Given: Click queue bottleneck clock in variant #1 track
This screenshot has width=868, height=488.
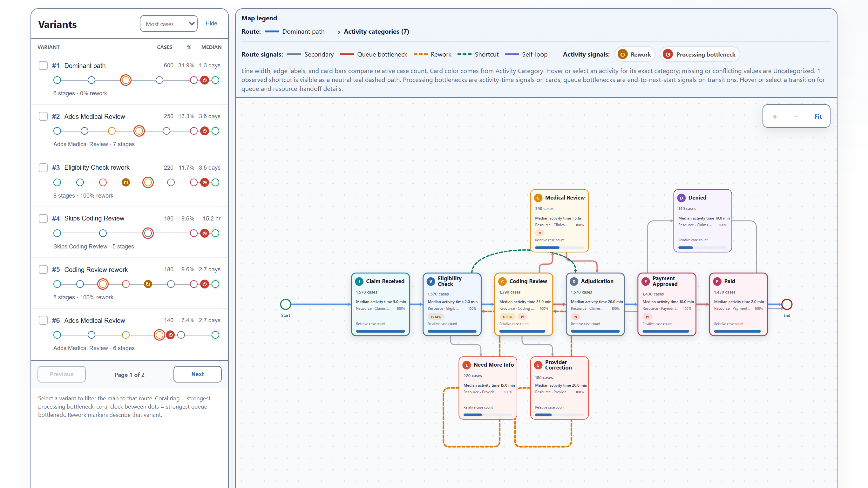Looking at the screenshot, I should coord(205,80).
